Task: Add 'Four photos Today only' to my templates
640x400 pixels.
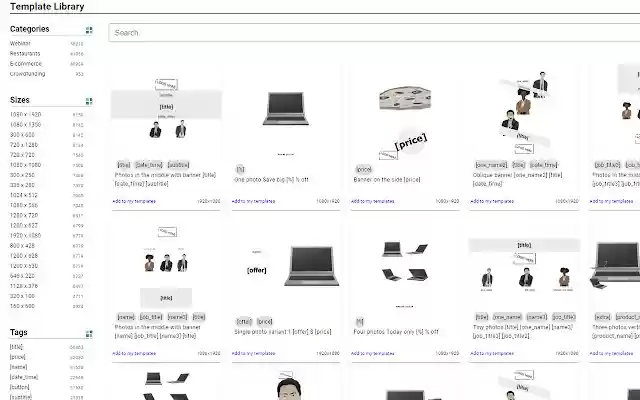Action: [x=373, y=353]
